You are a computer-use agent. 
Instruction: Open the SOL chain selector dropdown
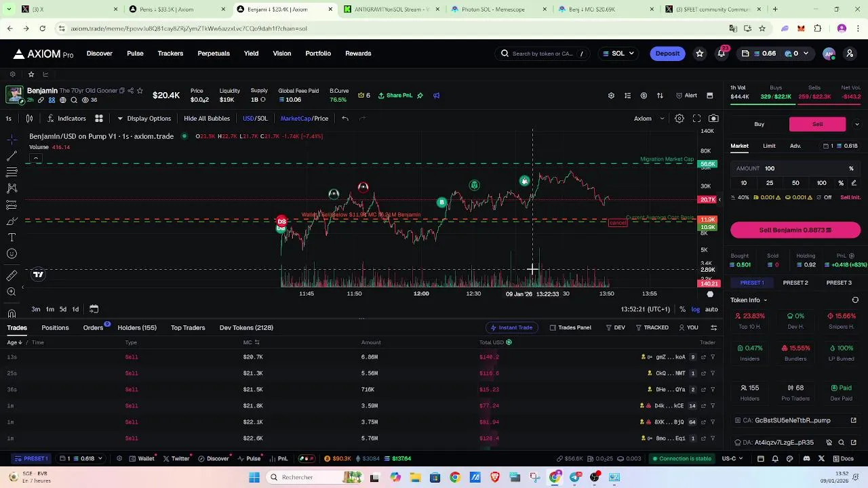[618, 54]
